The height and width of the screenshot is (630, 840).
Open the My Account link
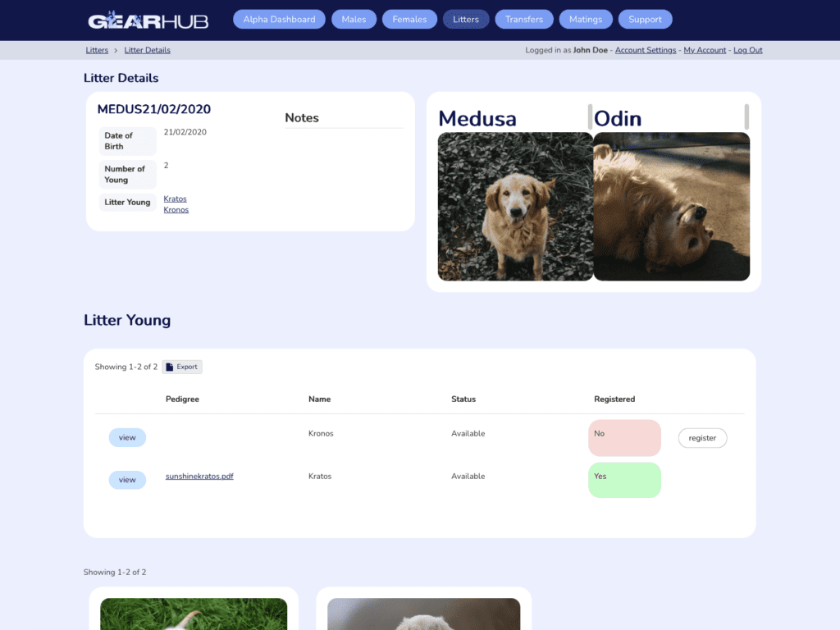705,50
